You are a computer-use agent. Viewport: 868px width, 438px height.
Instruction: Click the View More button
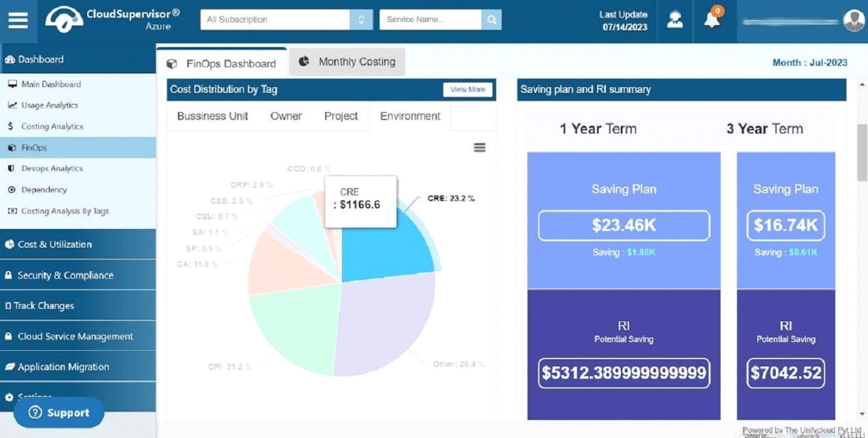pyautogui.click(x=468, y=90)
